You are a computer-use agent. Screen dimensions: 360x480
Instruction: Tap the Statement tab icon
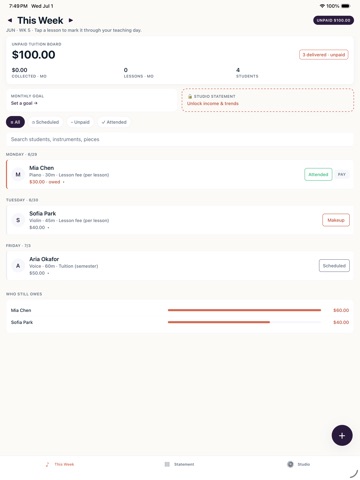point(167,464)
